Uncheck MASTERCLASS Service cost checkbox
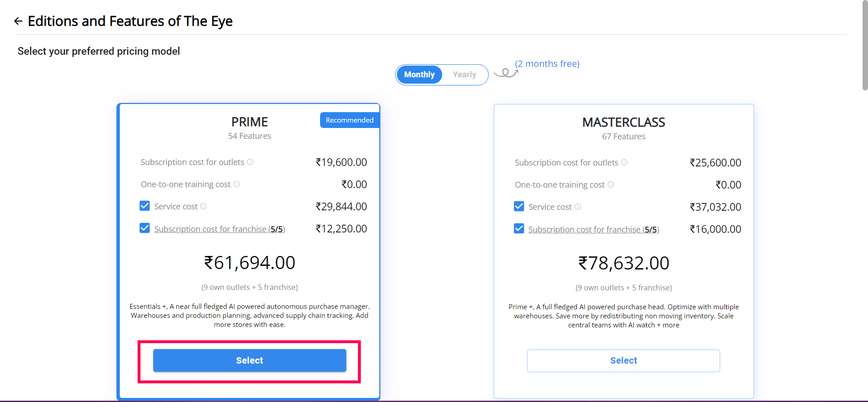Viewport: 868px width, 402px height. [x=519, y=207]
